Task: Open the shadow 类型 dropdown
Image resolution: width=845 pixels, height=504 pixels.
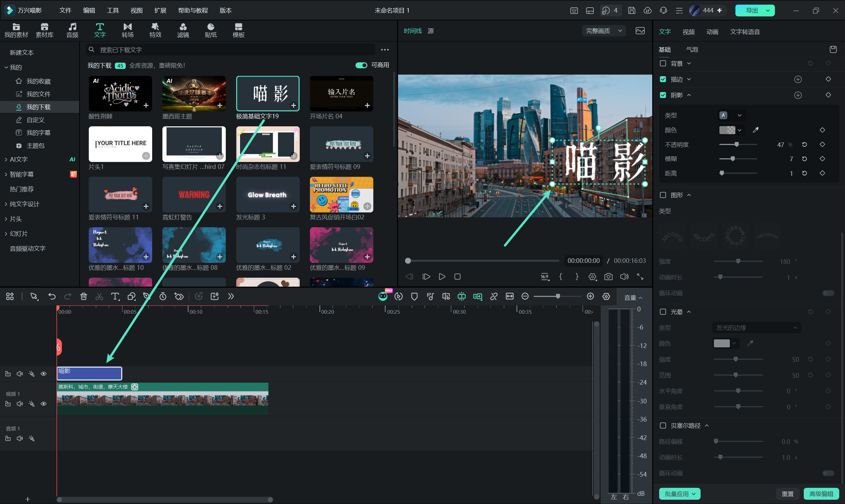Action: click(x=731, y=115)
